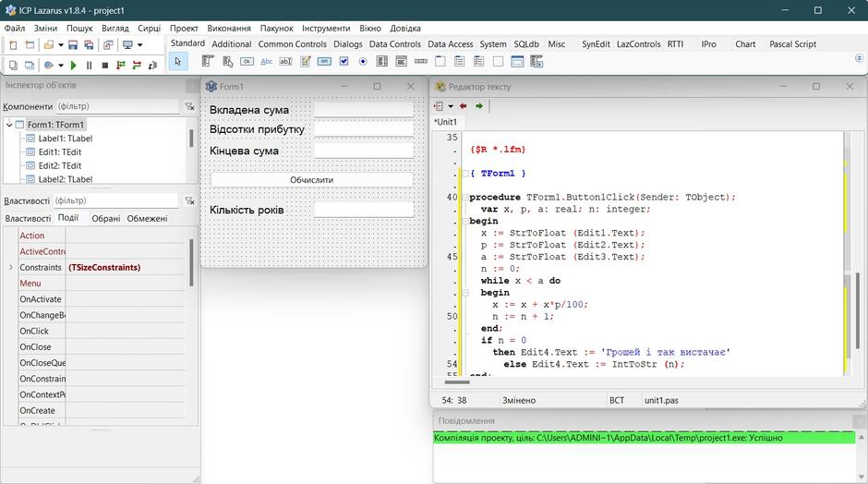Fold the procedure Button1Click code block
This screenshot has height=484, width=868.
[465, 197]
